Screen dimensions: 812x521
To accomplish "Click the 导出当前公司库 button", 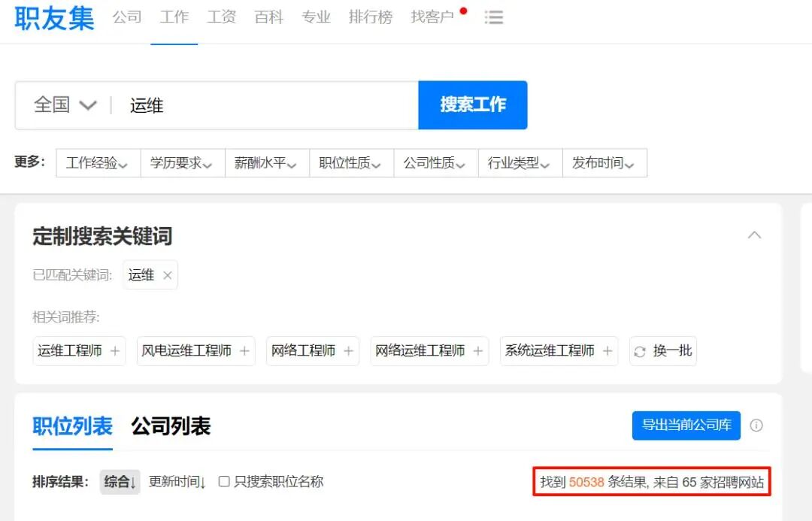I will click(x=686, y=426).
